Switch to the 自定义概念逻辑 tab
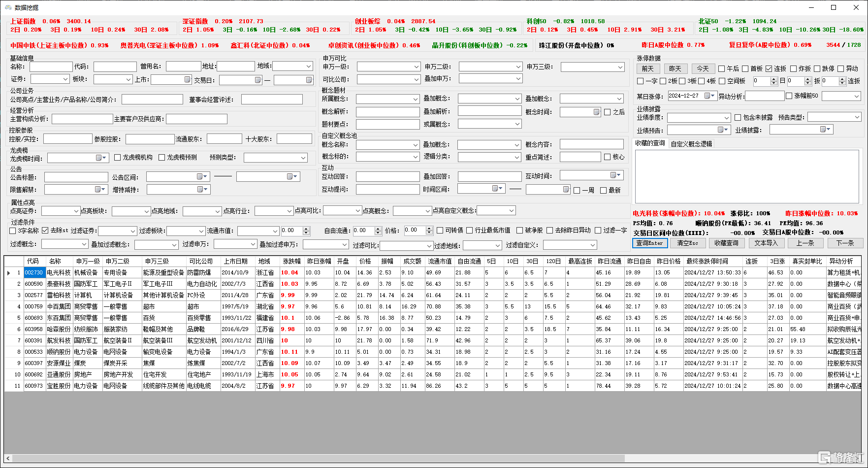Screen dimensions: 868x468 pos(691,144)
